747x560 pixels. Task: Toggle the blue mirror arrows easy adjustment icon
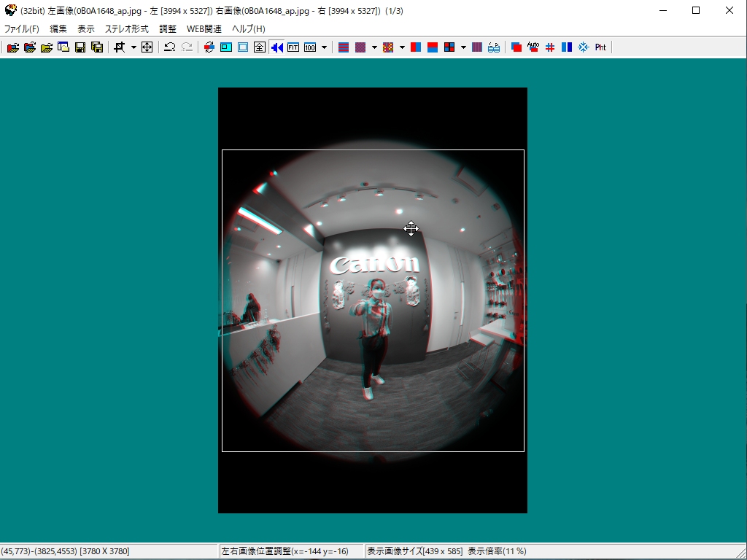coord(276,47)
